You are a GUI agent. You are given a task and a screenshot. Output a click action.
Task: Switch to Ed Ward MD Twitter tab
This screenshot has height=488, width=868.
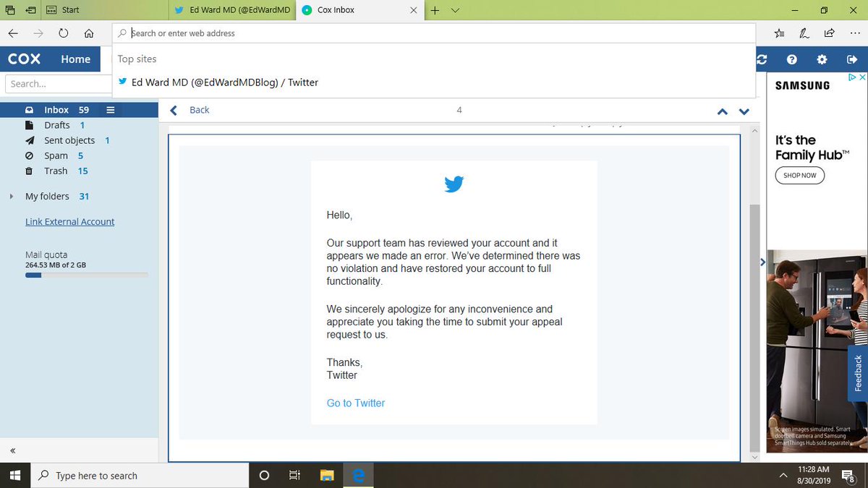click(x=233, y=10)
